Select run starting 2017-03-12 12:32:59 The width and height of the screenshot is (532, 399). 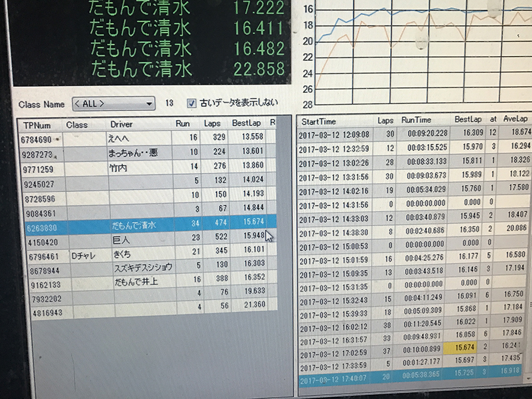coord(414,148)
